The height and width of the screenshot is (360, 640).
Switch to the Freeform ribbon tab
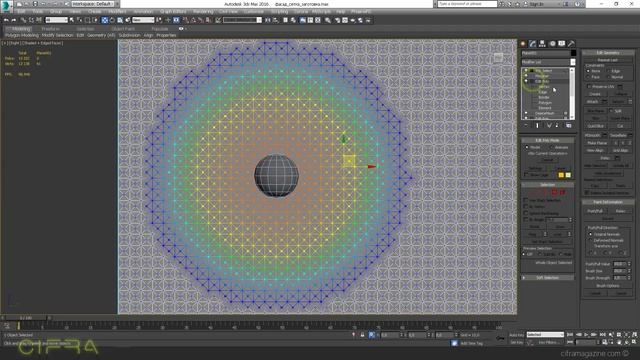coord(51,29)
